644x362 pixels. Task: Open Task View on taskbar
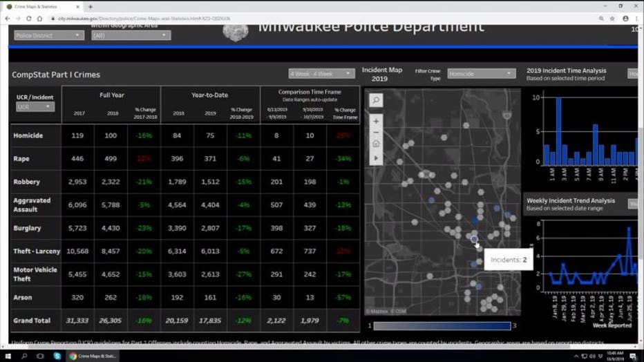pyautogui.click(x=40, y=356)
